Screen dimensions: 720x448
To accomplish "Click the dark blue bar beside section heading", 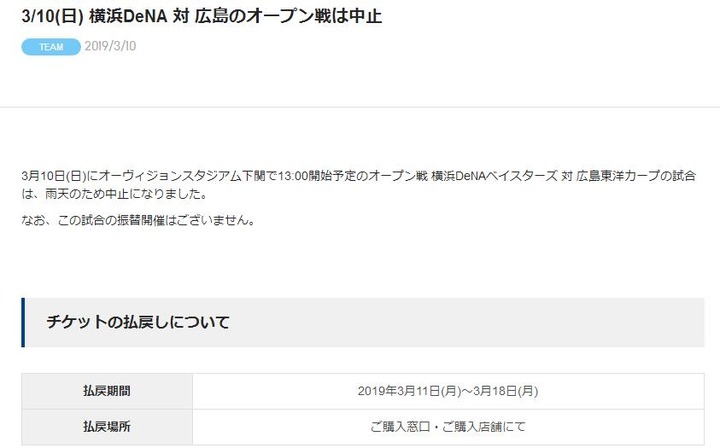I will click(x=23, y=322).
